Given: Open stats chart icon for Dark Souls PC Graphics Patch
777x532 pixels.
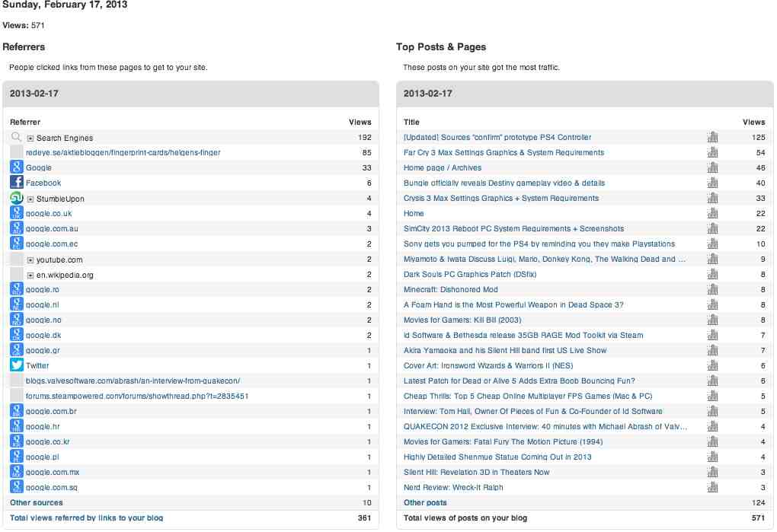Looking at the screenshot, I should coord(713,274).
